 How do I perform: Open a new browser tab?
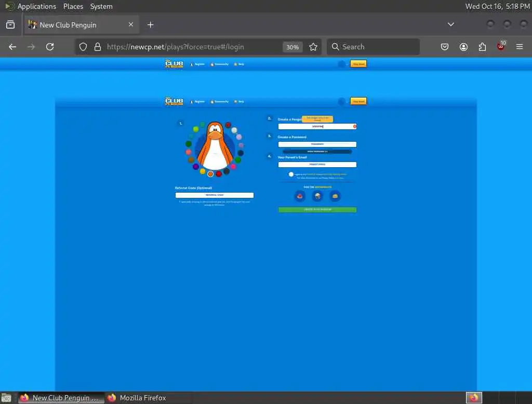(x=150, y=25)
